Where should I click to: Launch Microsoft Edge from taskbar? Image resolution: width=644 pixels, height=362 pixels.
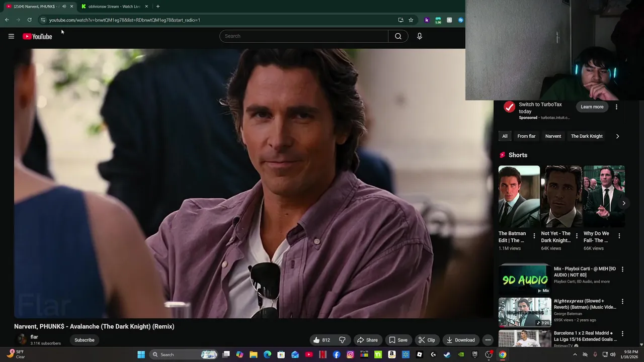(x=267, y=354)
